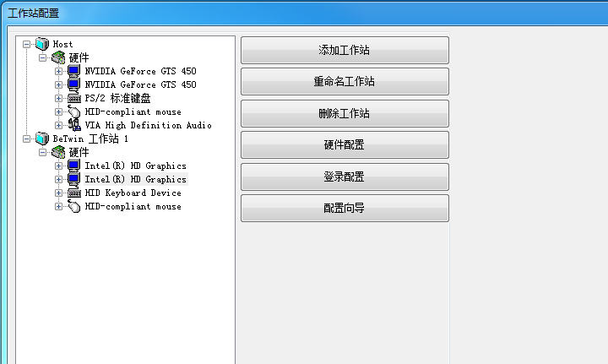Click the hardware icon under BeTwin 工作站 1
This screenshot has height=364, width=608.
click(58, 152)
